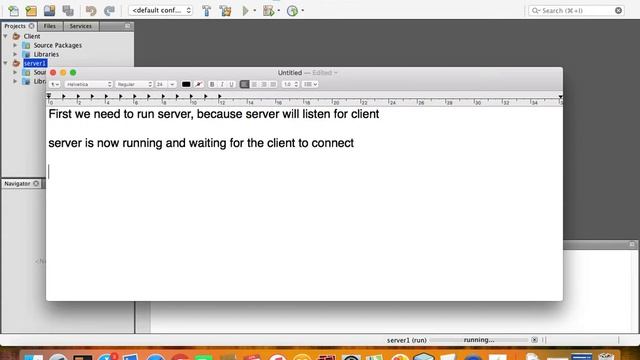Adjust the 1.0 line spacing stepper
Screen dimensions: 640x360
point(296,84)
